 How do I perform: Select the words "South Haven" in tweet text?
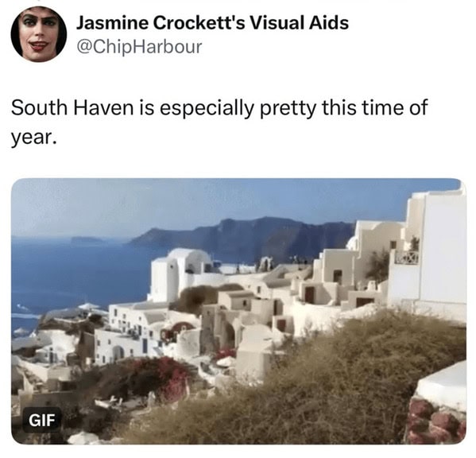72,107
